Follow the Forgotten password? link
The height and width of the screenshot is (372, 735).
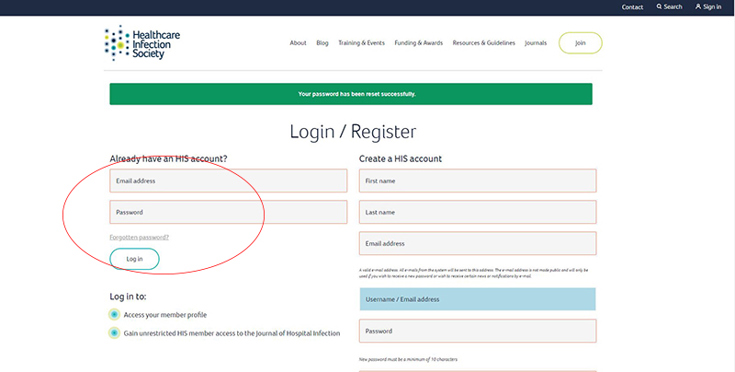tap(139, 238)
